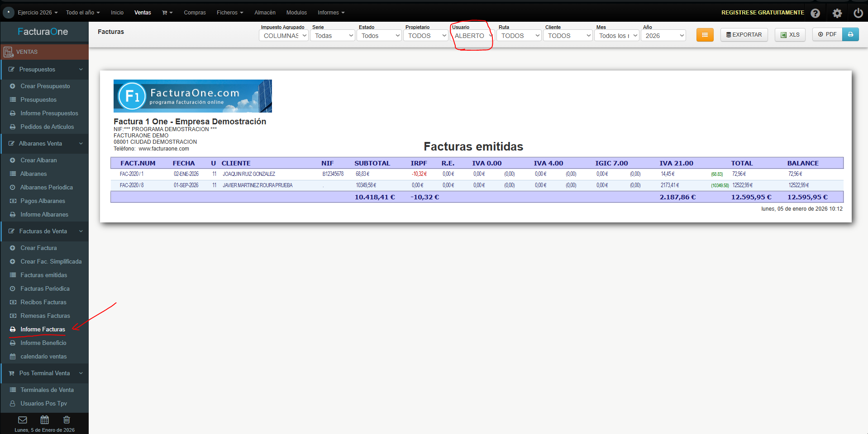868x434 pixels.
Task: Click the list icon beside Terminales de Venta
Action: coord(13,390)
